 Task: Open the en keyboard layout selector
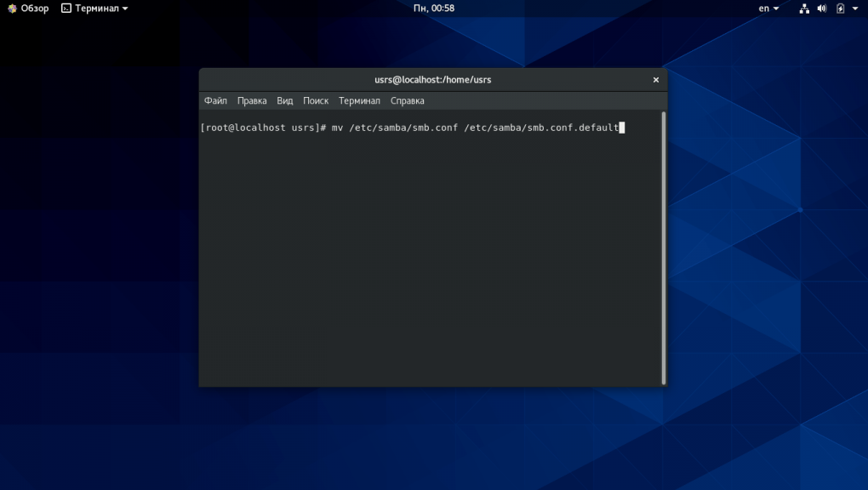768,9
